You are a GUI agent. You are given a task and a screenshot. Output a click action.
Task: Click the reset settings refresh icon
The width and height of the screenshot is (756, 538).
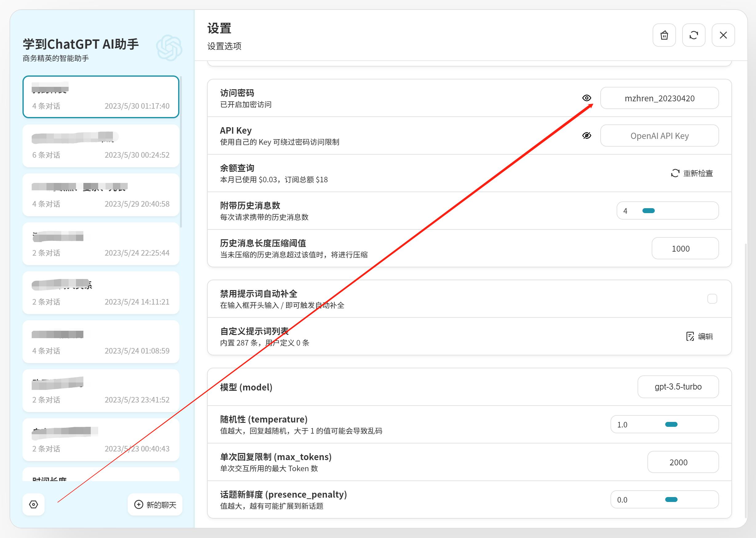[694, 35]
